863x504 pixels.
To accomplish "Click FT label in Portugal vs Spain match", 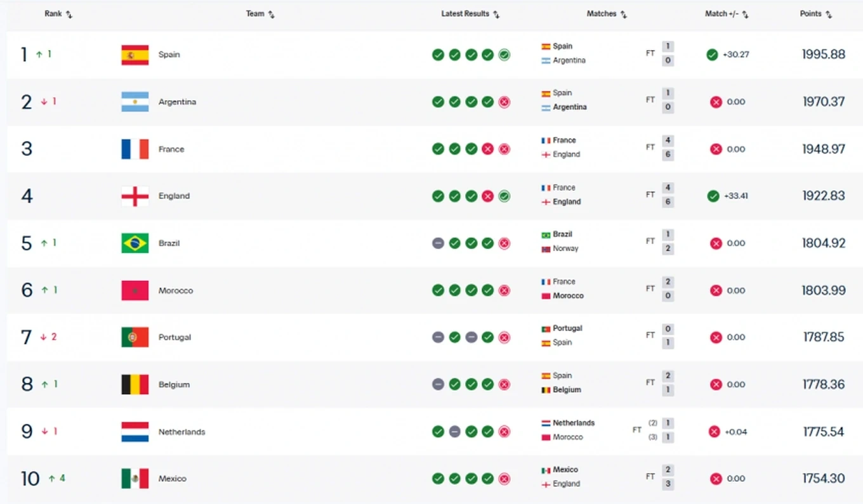I will point(650,335).
